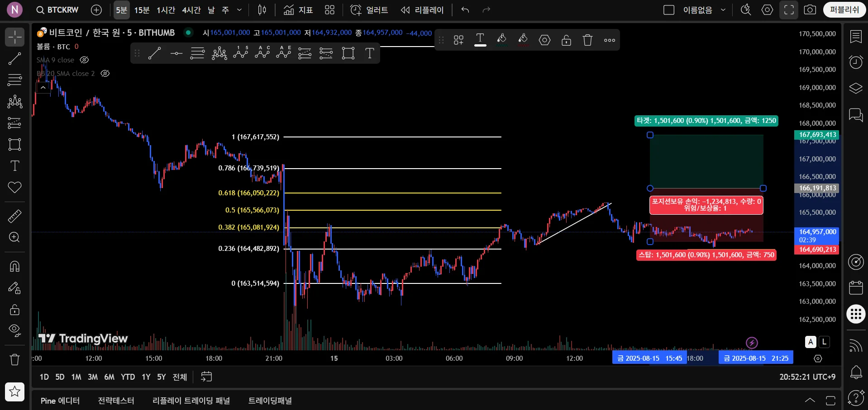Select the 4시간 interval
Screen dimensions: 868x410
(191, 10)
